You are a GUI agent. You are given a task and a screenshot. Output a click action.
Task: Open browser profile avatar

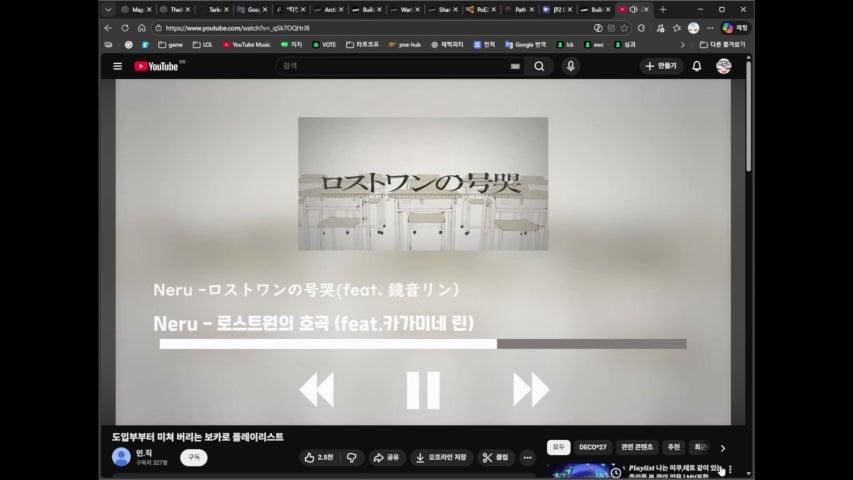tap(694, 28)
